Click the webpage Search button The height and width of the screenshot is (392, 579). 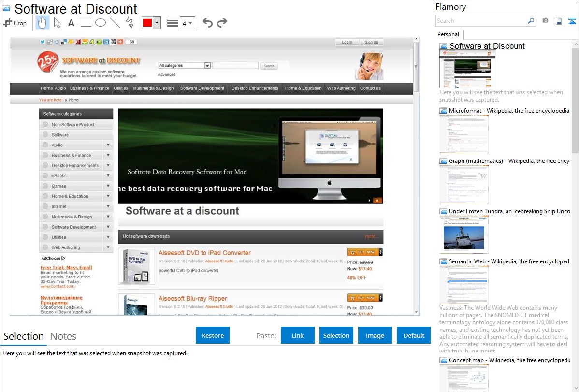269,66
